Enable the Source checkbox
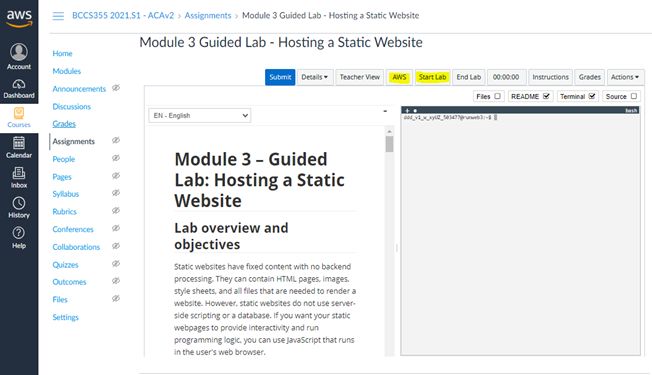Image resolution: width=652 pixels, height=375 pixels. [x=634, y=96]
